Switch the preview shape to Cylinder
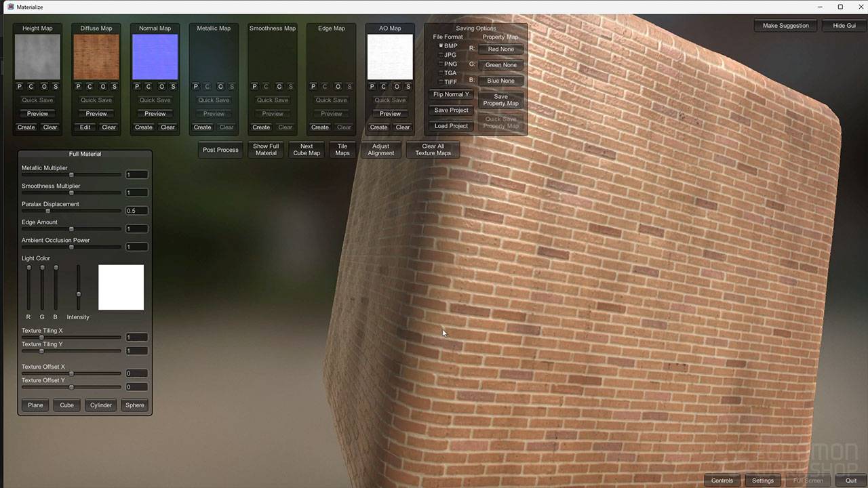This screenshot has height=488, width=868. coord(101,405)
